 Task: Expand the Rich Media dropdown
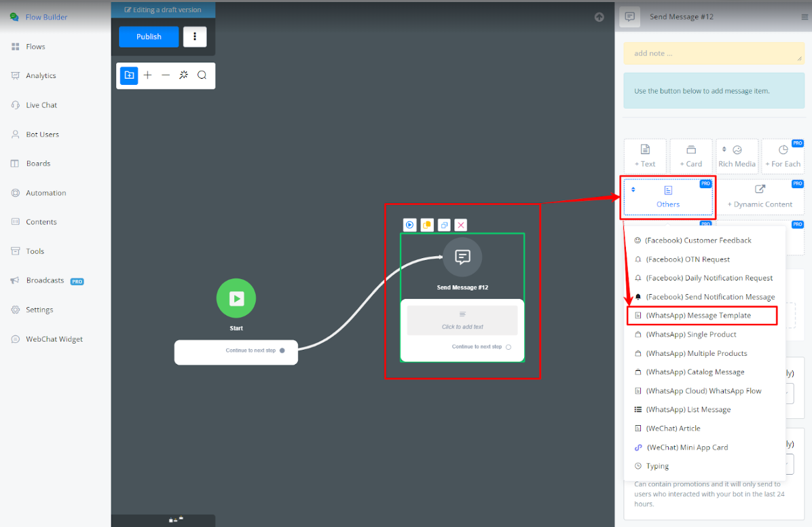coord(737,156)
